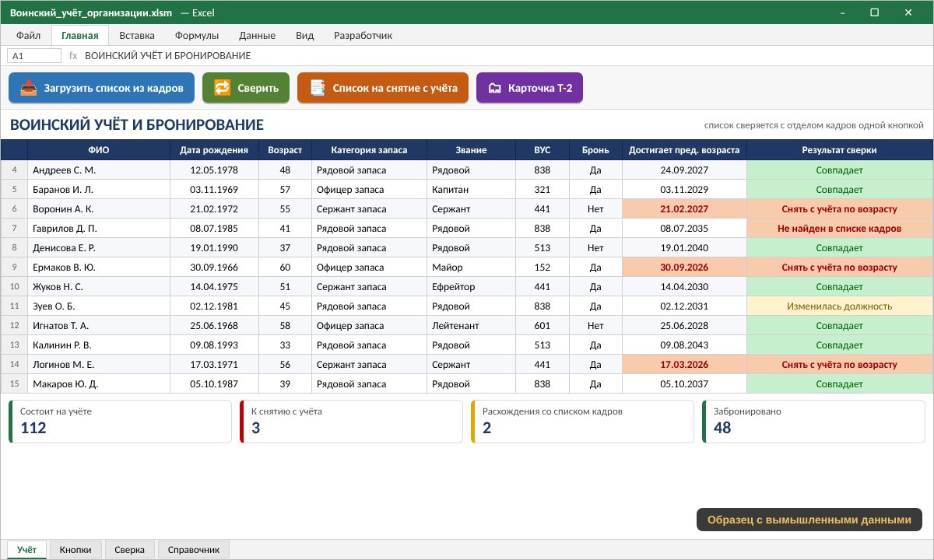
Task: Click the Изменилась должность result cell
Action: [x=839, y=306]
